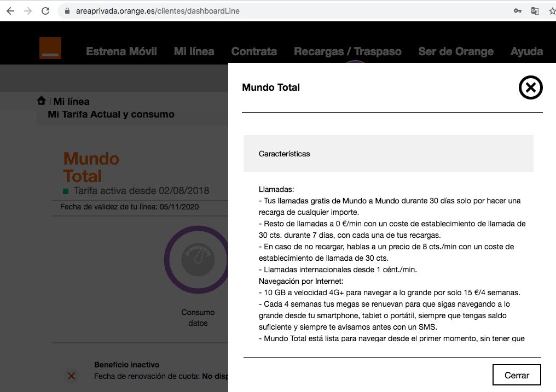Close the Mundo Total dialog with X
Image resolution: width=556 pixels, height=392 pixels.
(x=530, y=87)
